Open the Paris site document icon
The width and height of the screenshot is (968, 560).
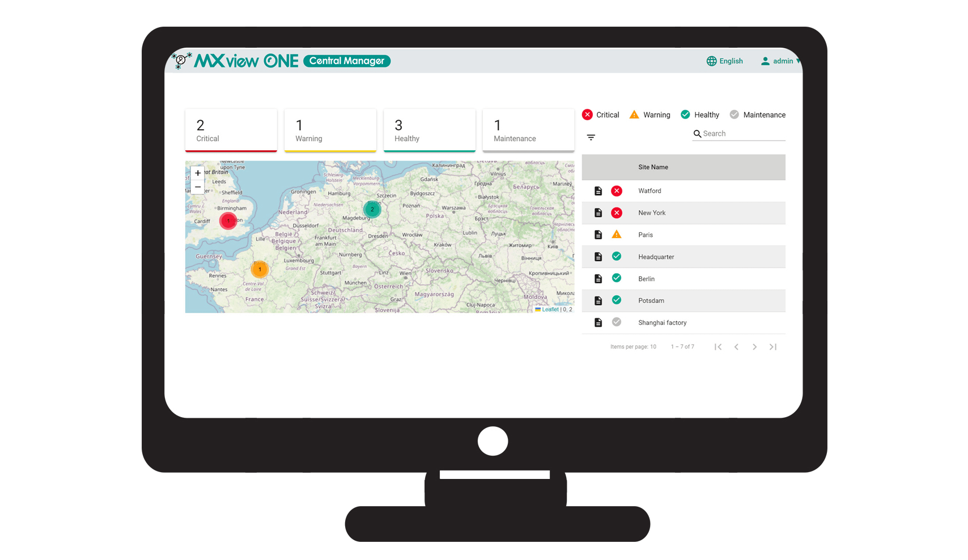pyautogui.click(x=598, y=235)
